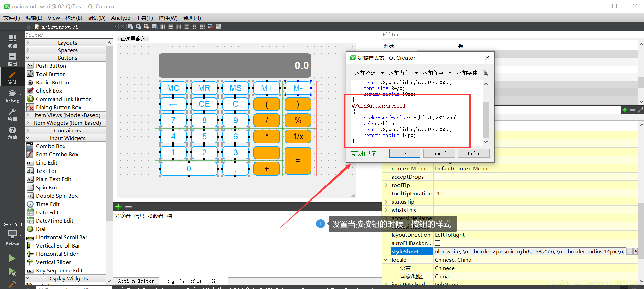Lay out horizontally in splitter
The image size is (644, 289).
[178, 27]
